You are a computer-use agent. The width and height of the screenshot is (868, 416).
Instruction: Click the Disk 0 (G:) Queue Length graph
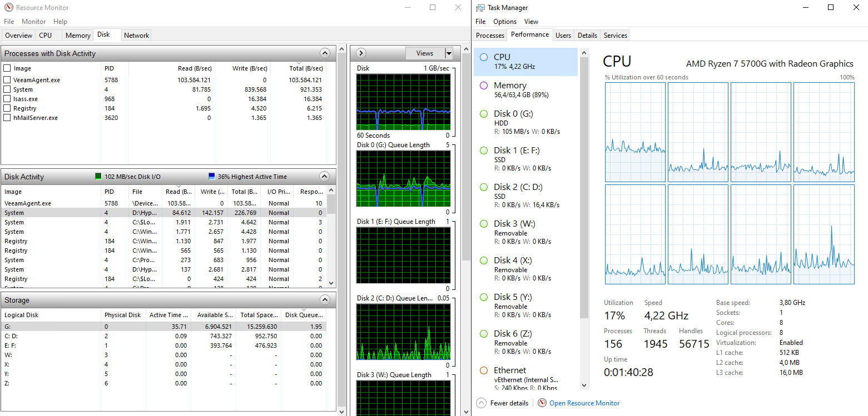point(403,179)
